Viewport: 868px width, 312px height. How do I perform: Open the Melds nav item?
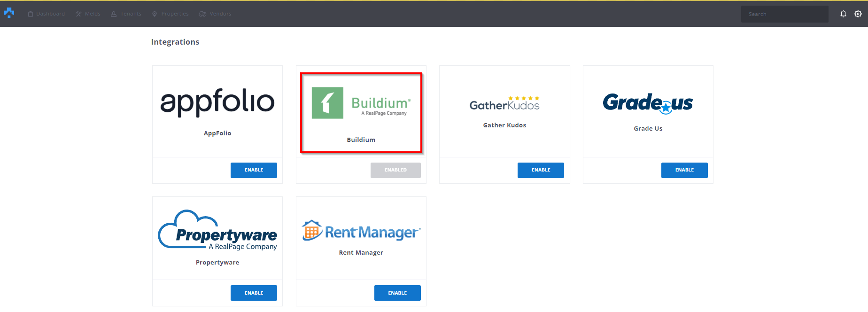click(88, 14)
